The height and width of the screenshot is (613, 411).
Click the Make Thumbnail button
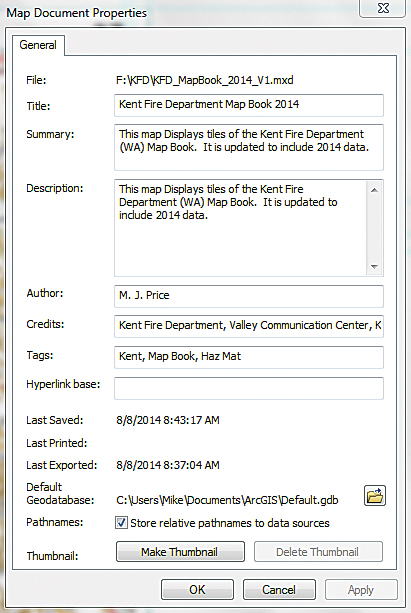[x=180, y=552]
